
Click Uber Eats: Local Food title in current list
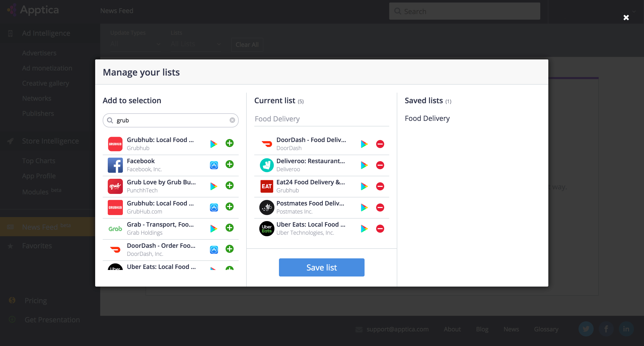[311, 224]
